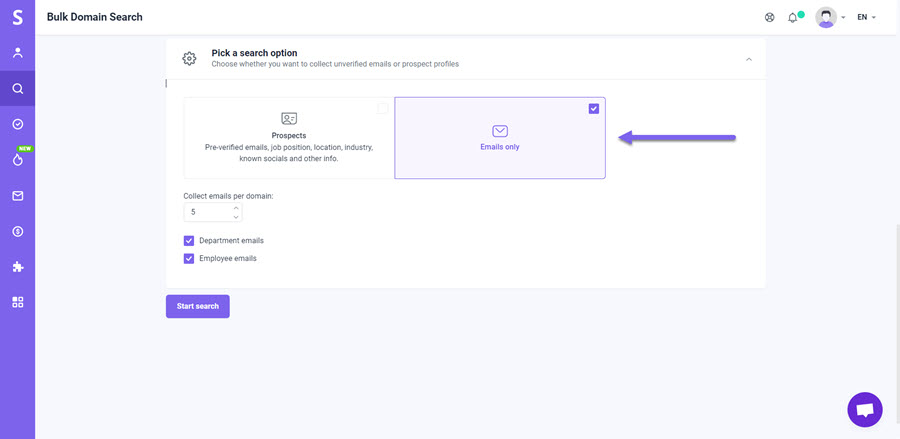Collapse the Pick a search option section
Screen dimensions: 900x439
point(748,59)
